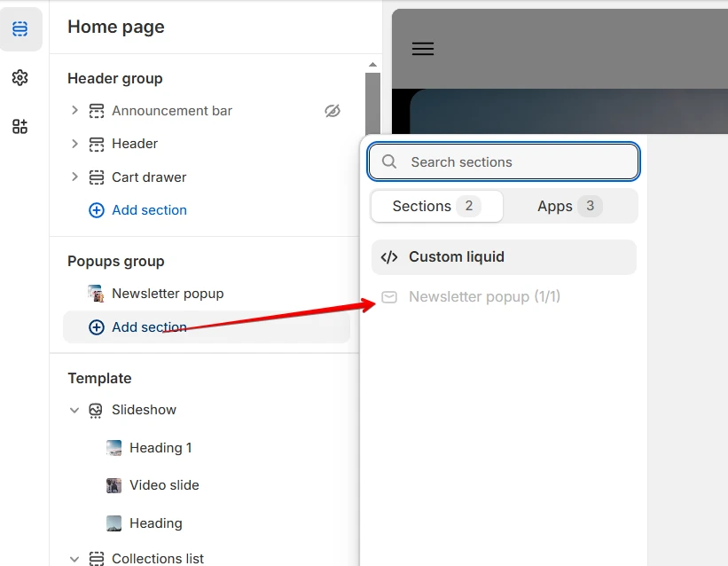Click the Template group title
The image size is (728, 566).
pyautogui.click(x=100, y=378)
